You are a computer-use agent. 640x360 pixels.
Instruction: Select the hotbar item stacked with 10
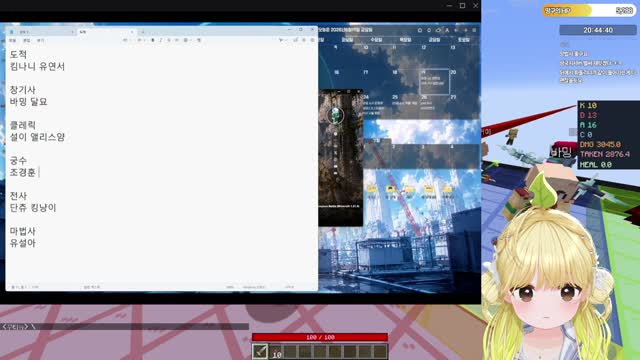[275, 352]
